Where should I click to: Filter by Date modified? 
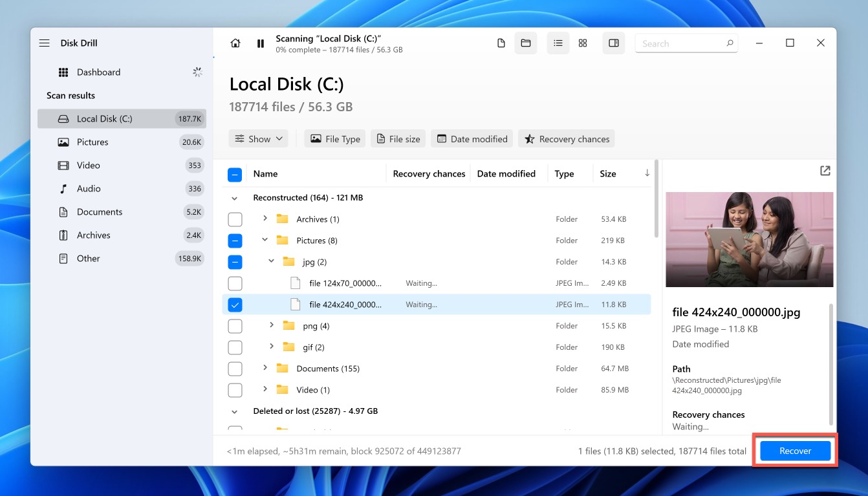point(472,139)
